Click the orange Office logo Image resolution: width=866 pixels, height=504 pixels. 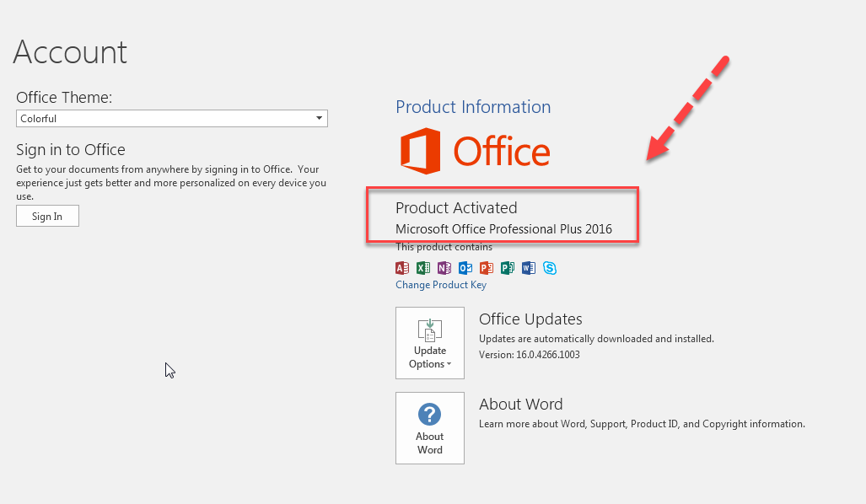475,152
